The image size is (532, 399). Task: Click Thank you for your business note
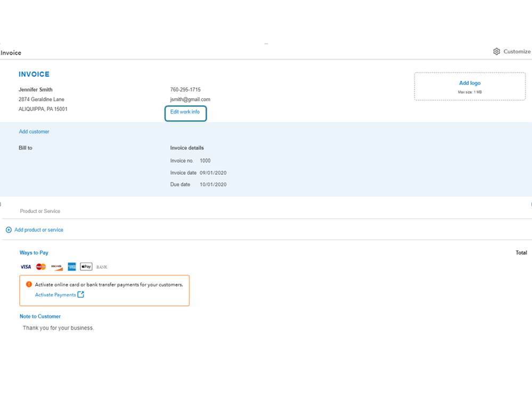click(59, 328)
